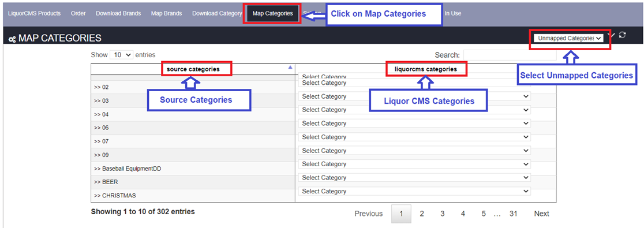The width and height of the screenshot is (644, 228).
Task: Open the Show entries count dropdown
Action: tap(122, 55)
